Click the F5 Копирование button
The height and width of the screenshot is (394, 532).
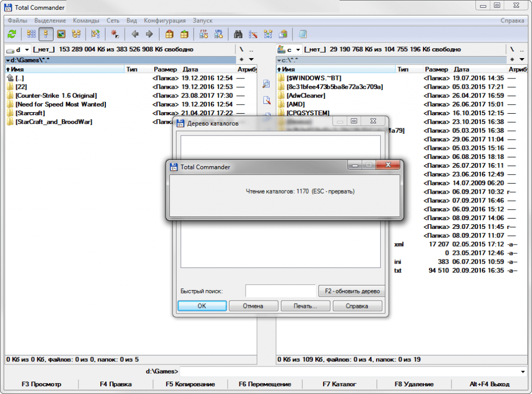pos(190,384)
